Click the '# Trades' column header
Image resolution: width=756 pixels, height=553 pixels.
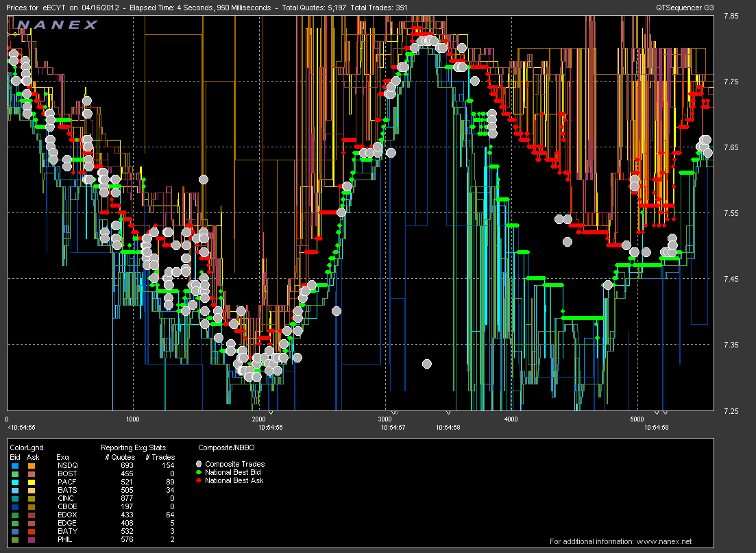pyautogui.click(x=160, y=458)
